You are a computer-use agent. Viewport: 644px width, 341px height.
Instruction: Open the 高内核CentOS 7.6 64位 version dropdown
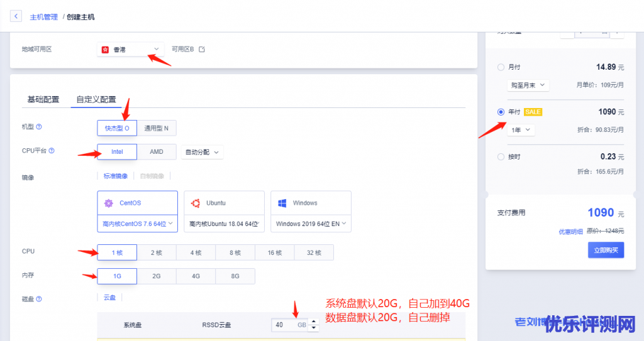click(138, 224)
